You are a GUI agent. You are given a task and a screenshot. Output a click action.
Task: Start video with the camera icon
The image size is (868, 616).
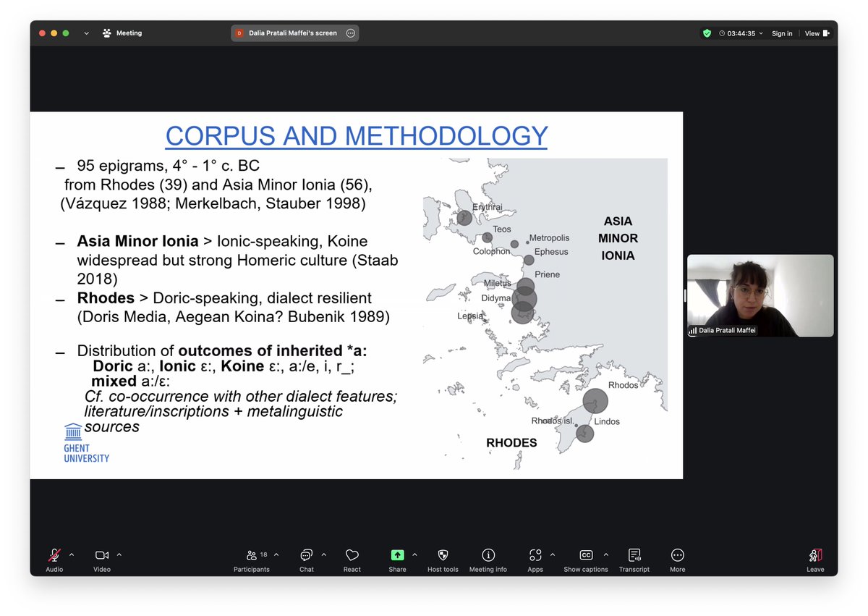101,554
